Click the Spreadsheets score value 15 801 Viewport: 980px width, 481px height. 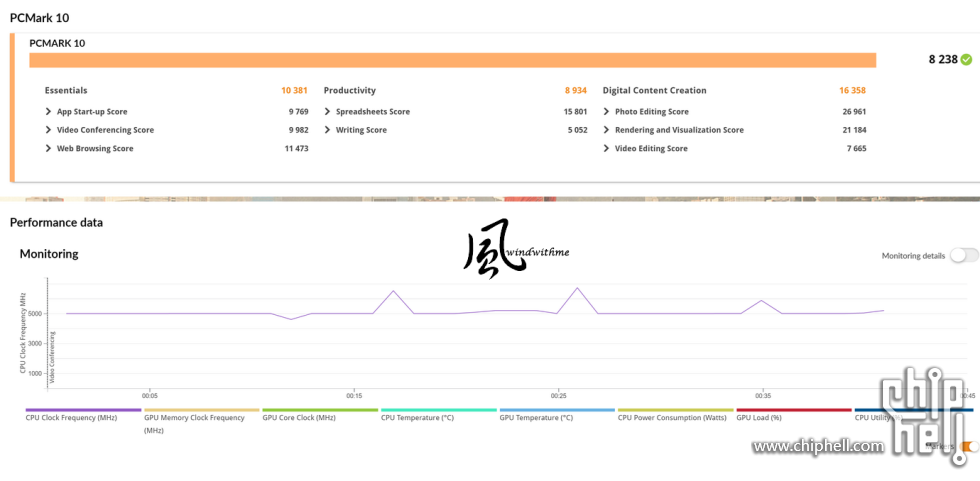click(575, 112)
